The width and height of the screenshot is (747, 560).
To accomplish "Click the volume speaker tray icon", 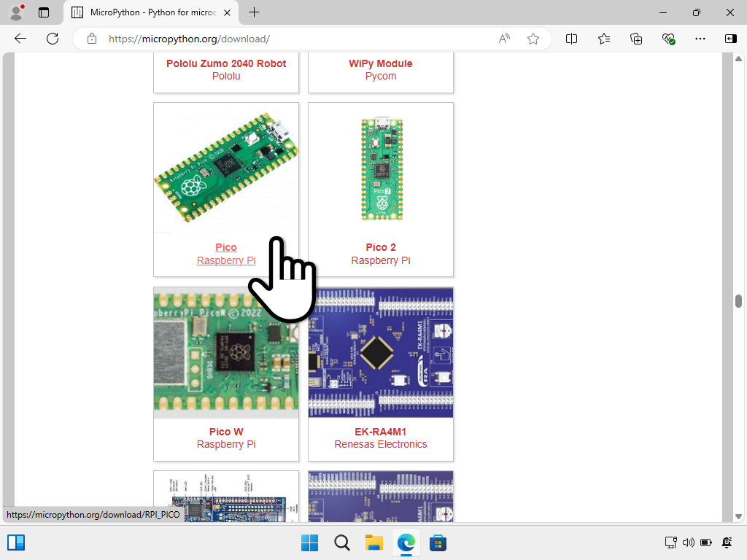I will (688, 542).
